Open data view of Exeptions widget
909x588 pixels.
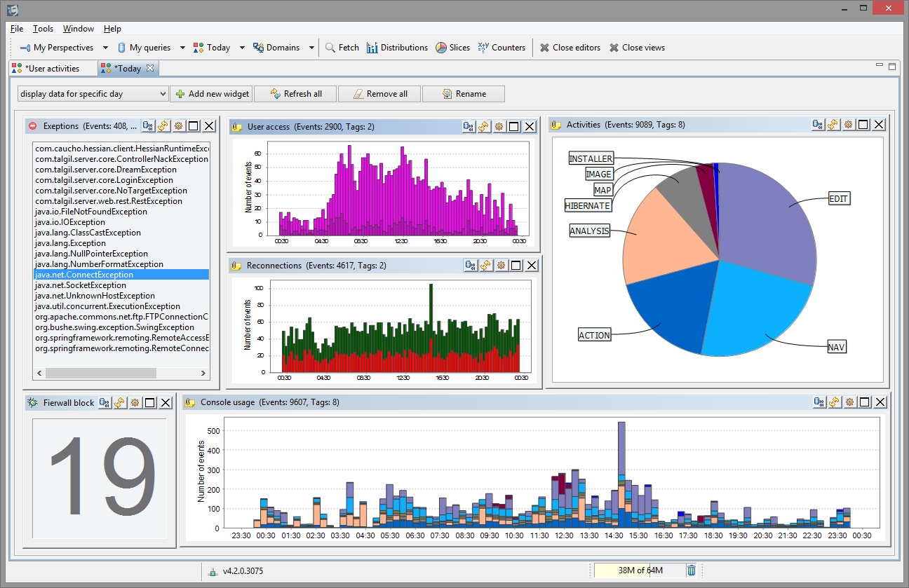(x=149, y=126)
